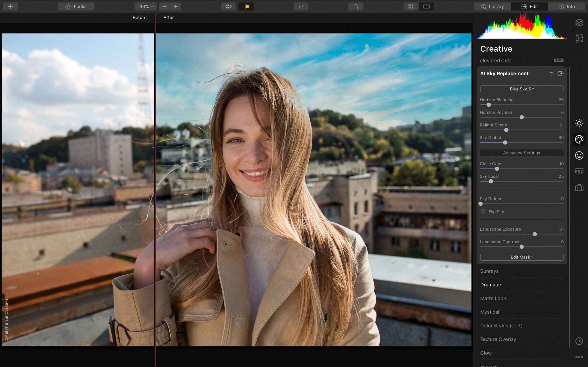The width and height of the screenshot is (588, 367).
Task: Expand the Advanced Settings section
Action: 522,153
